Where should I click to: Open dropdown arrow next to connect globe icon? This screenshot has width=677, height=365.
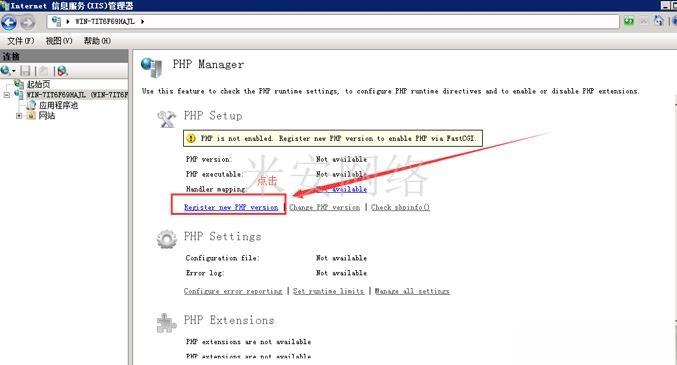14,71
